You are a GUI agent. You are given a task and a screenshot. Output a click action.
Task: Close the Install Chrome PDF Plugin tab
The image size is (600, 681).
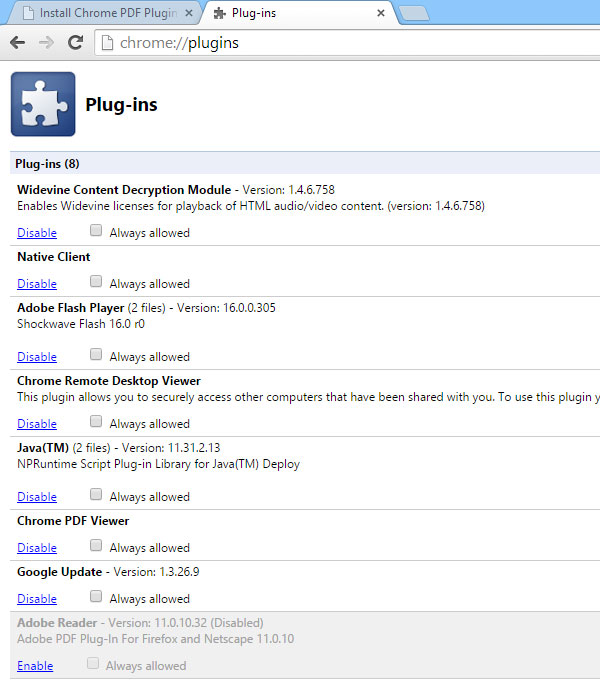pyautogui.click(x=189, y=14)
